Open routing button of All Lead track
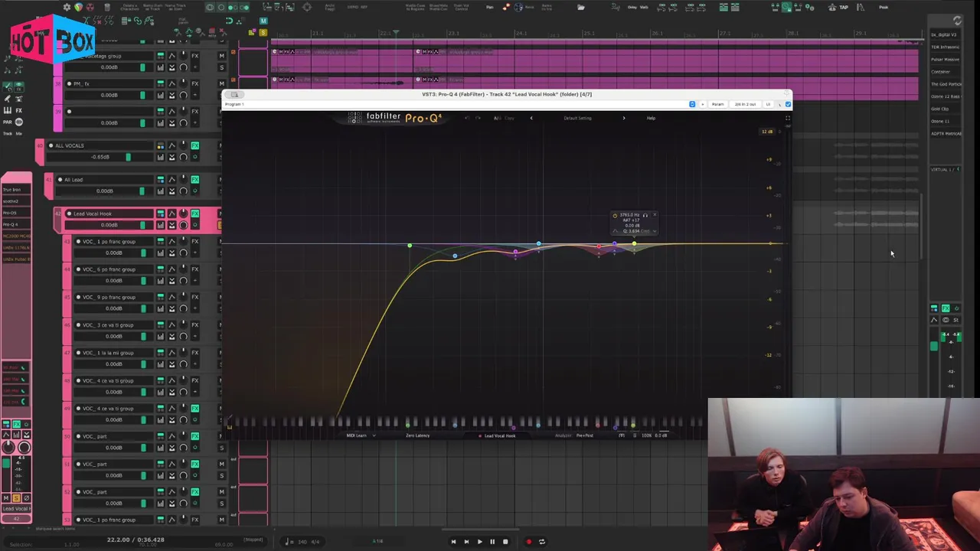Image resolution: width=980 pixels, height=551 pixels. coord(161,180)
